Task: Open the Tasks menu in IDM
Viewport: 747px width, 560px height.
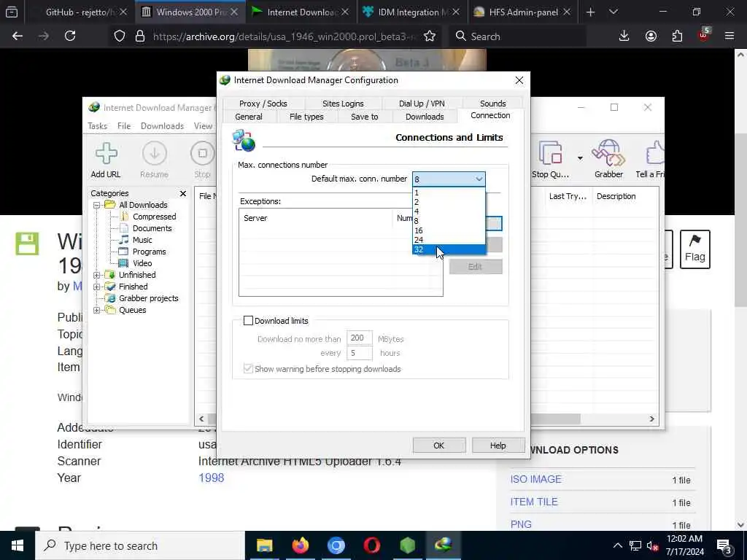Action: coord(97,126)
